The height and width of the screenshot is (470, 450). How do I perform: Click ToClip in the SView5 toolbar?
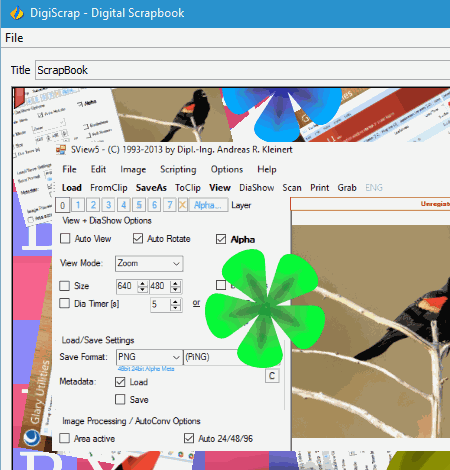point(188,188)
